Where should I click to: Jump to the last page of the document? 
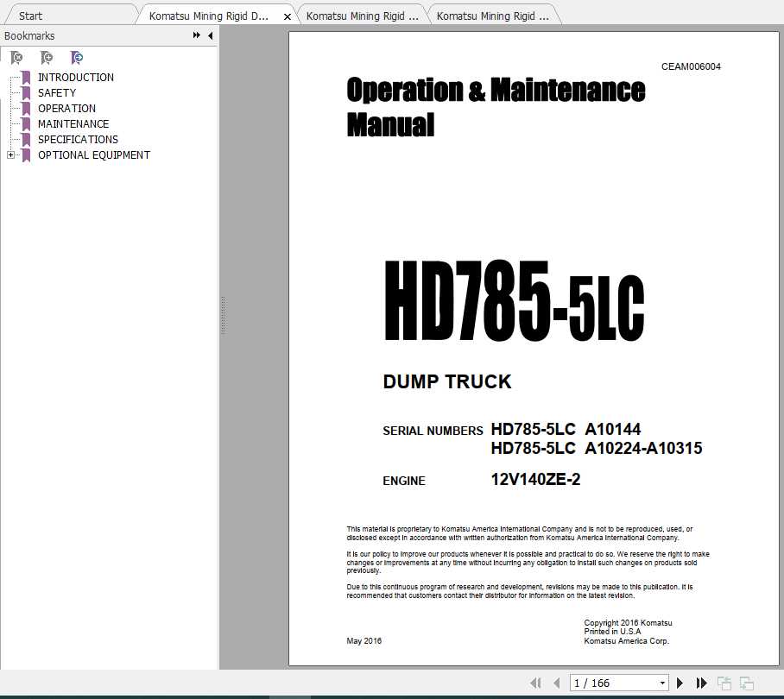pos(701,683)
